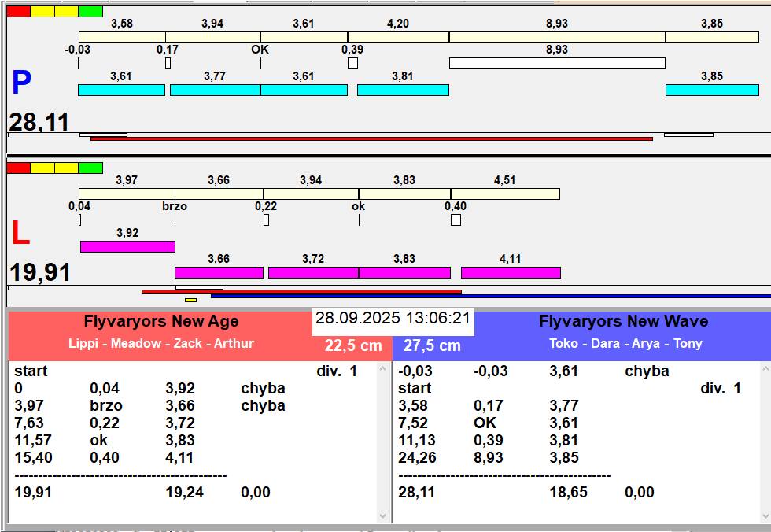771x532 pixels.
Task: Click the small box under 0,39 pass
Action: 352,63
